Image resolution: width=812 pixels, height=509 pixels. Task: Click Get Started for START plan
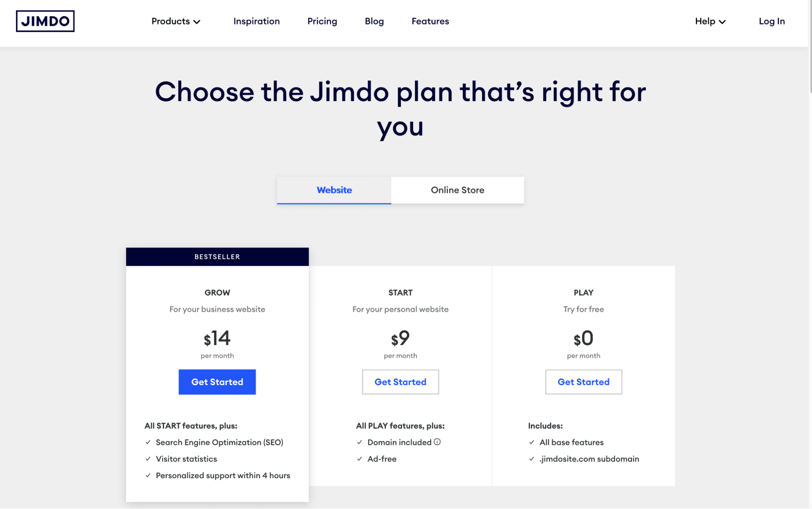[x=400, y=382]
